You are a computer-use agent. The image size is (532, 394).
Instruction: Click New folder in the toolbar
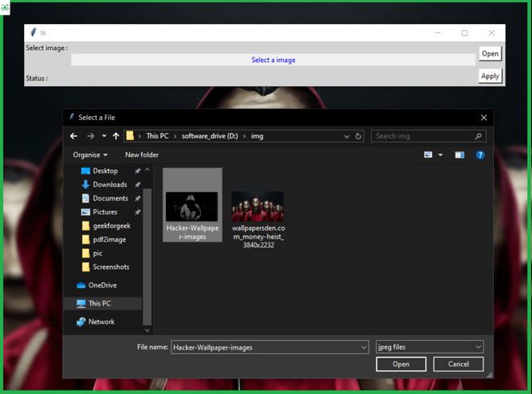[142, 155]
